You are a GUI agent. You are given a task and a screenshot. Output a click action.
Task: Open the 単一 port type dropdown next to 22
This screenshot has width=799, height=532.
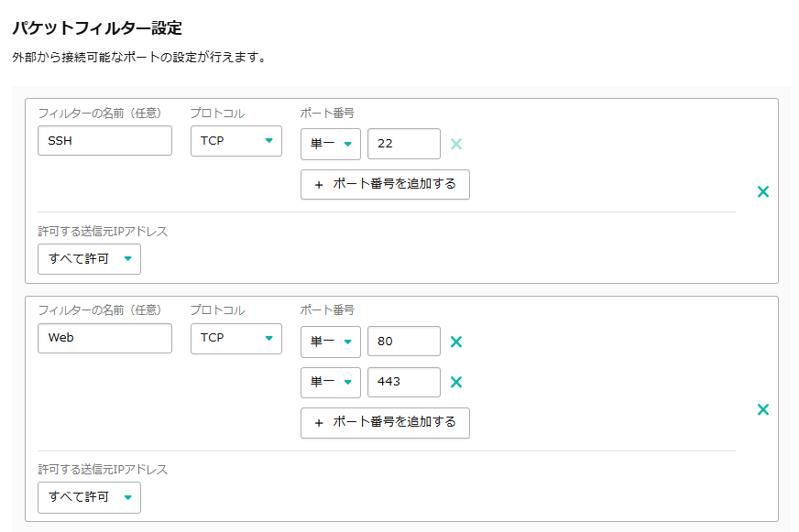pos(330,144)
